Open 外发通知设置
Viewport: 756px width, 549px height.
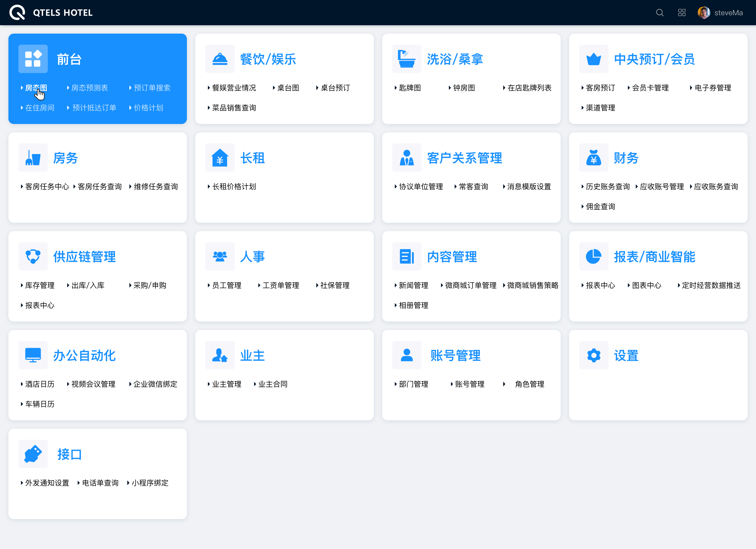click(47, 483)
